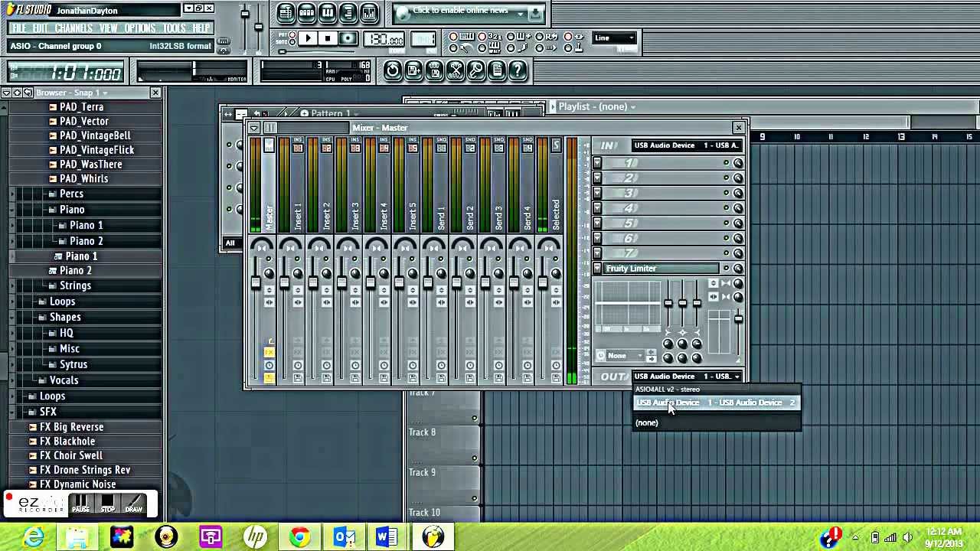Toggle effect slot 1 enable LED
Screen dimensions: 980x551
pos(726,163)
